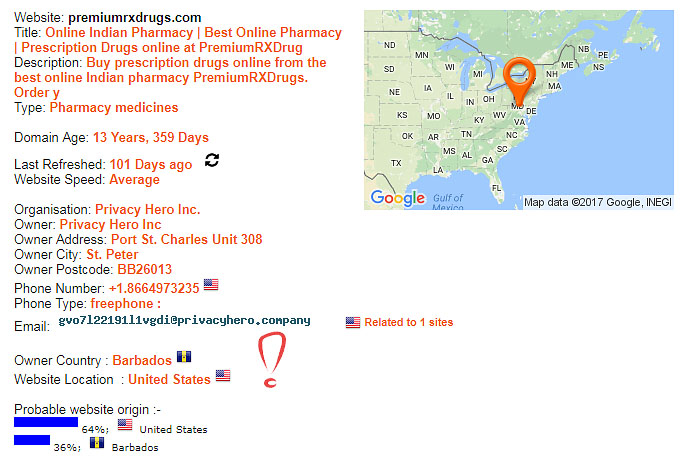The height and width of the screenshot is (465, 683).
Task: Click the Google logo on the map
Action: coord(398,198)
